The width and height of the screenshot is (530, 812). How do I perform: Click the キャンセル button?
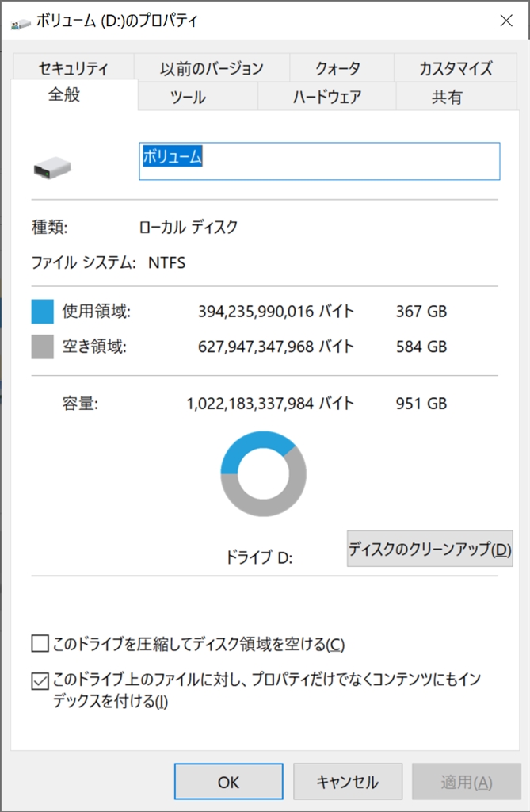point(348,781)
